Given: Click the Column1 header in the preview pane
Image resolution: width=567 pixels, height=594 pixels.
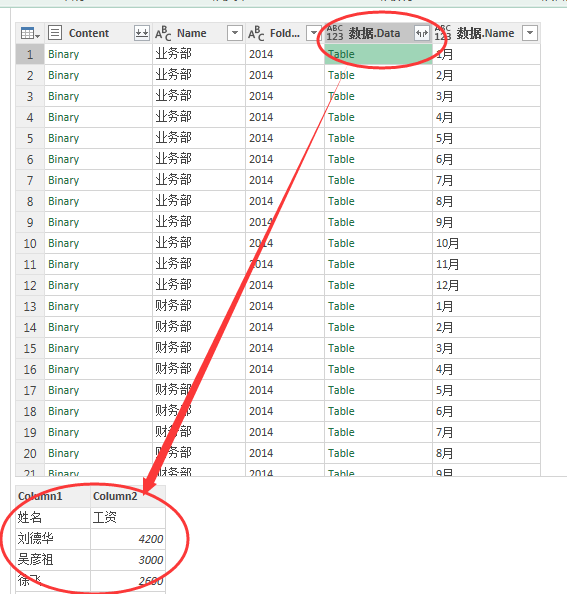Looking at the screenshot, I should tap(53, 496).
